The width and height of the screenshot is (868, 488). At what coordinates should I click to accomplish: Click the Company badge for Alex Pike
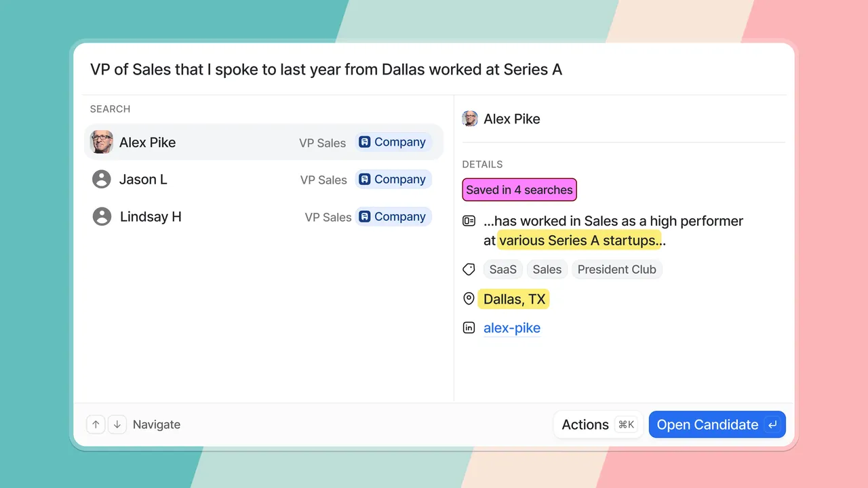[x=393, y=142]
